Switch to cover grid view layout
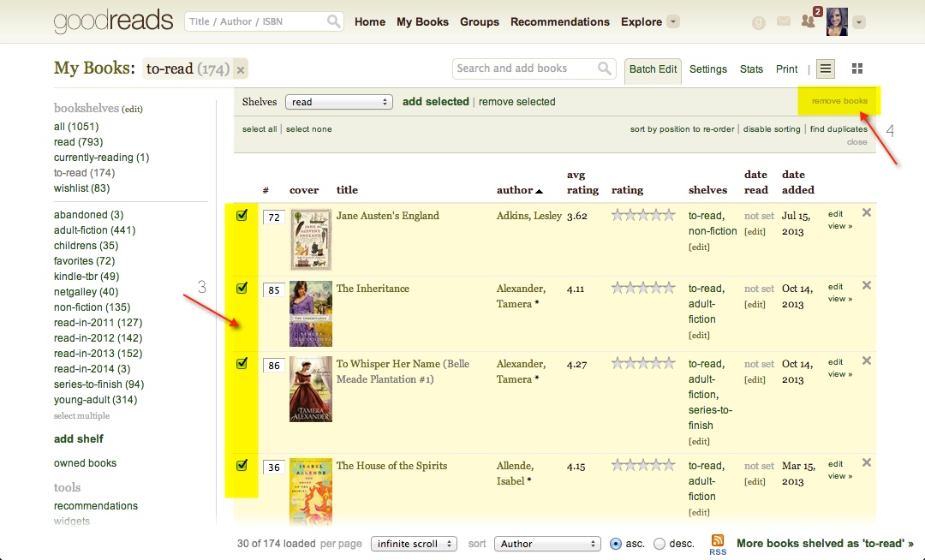This screenshot has height=560, width=925. [856, 69]
